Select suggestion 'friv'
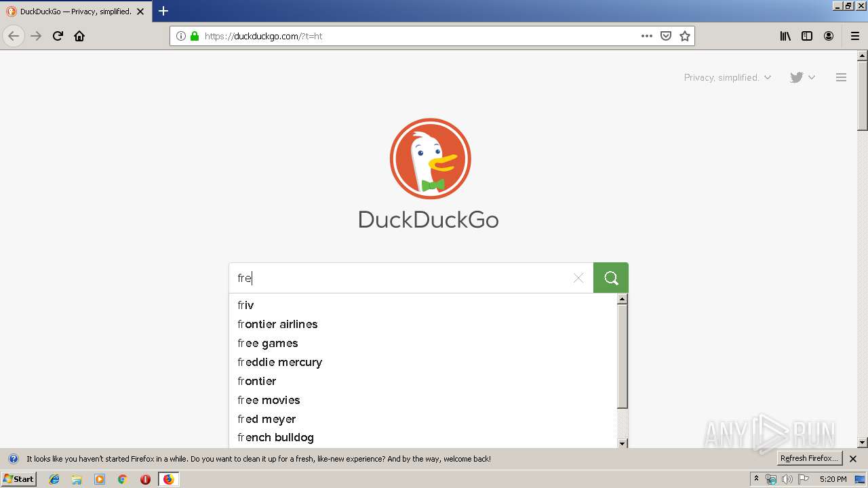The width and height of the screenshot is (868, 488). pos(423,305)
